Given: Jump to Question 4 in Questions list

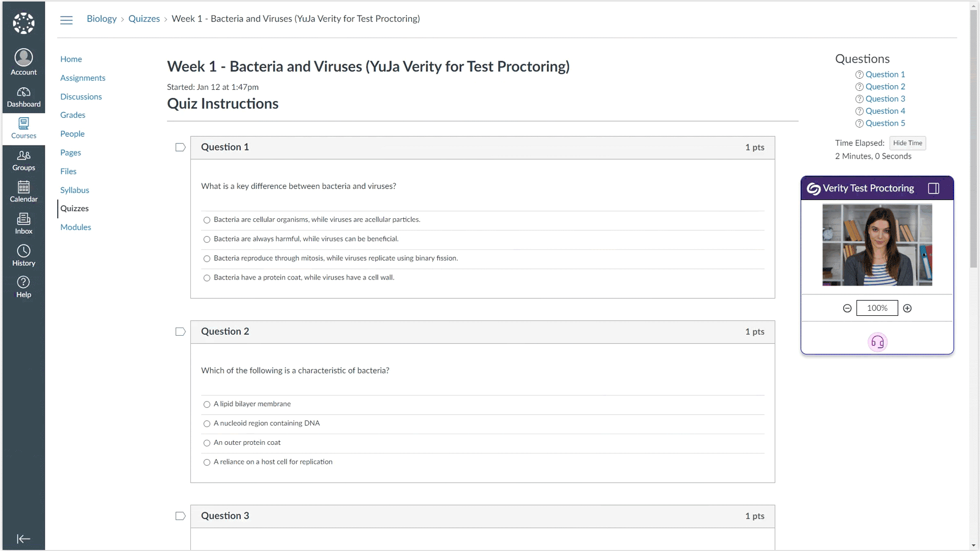Looking at the screenshot, I should [x=886, y=111].
